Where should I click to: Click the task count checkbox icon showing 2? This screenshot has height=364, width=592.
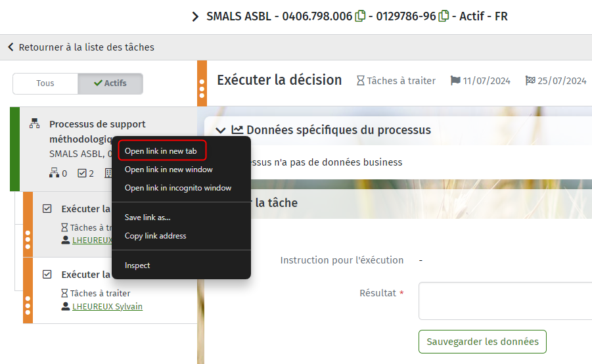click(x=82, y=173)
